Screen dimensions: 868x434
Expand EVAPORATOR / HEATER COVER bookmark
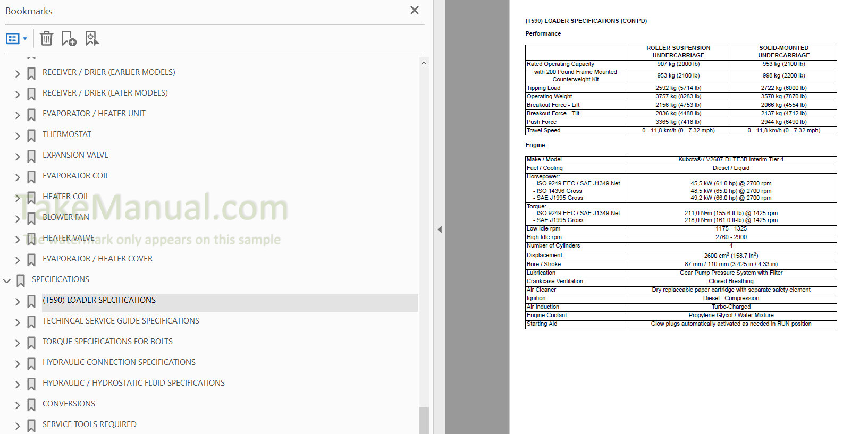(18, 260)
